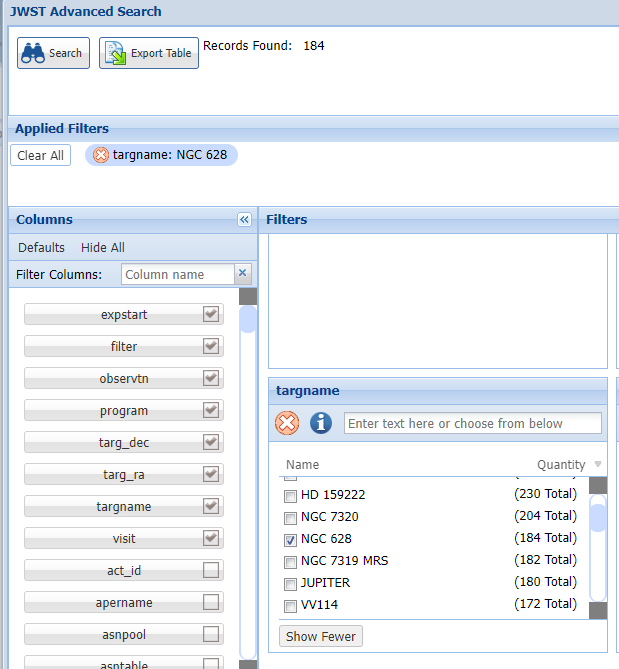Remove the targname NGC 628 filter chip
The height and width of the screenshot is (669, 619).
click(x=101, y=155)
